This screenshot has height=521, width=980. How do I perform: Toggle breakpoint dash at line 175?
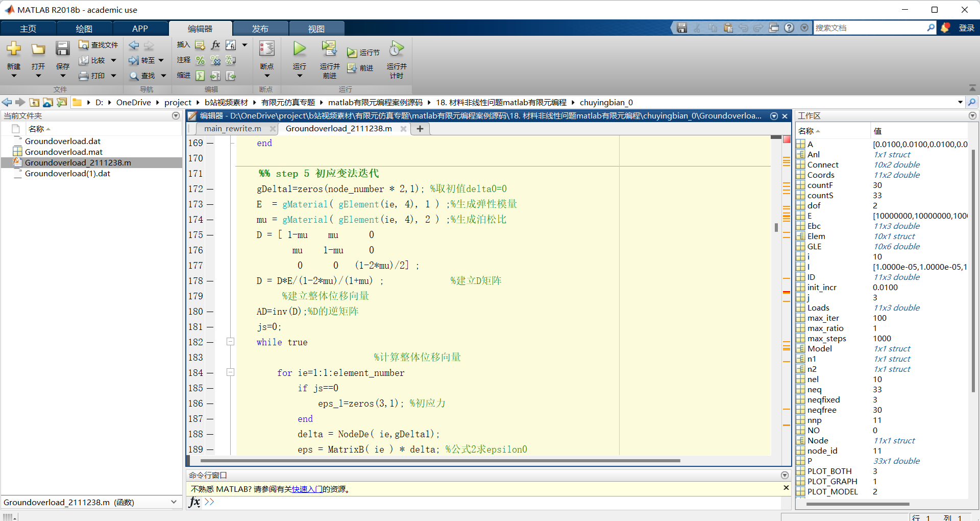click(210, 235)
